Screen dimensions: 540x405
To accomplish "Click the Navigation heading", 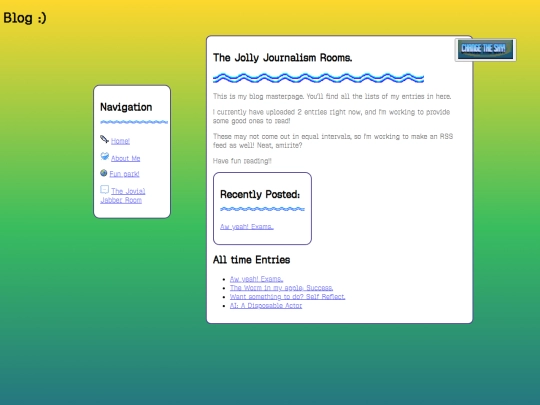I will tap(126, 107).
